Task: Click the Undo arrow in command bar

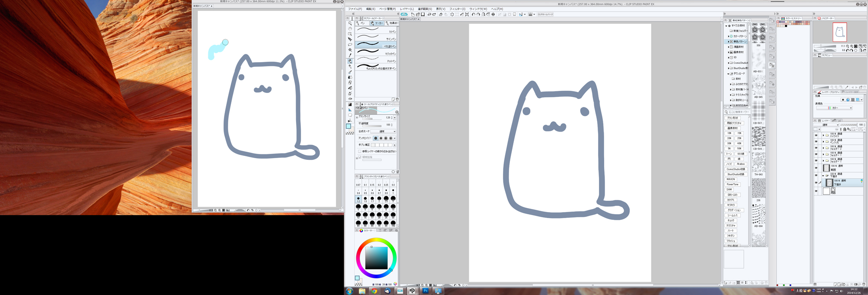Action: [x=429, y=14]
